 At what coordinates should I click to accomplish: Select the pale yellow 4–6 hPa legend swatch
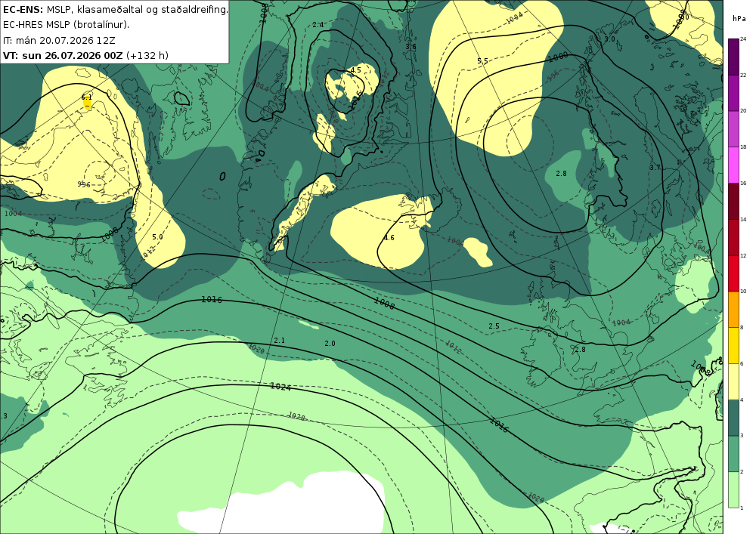pyautogui.click(x=734, y=381)
